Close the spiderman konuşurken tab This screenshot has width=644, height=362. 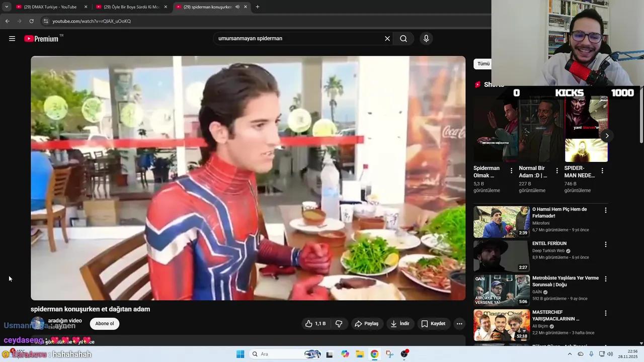[246, 7]
